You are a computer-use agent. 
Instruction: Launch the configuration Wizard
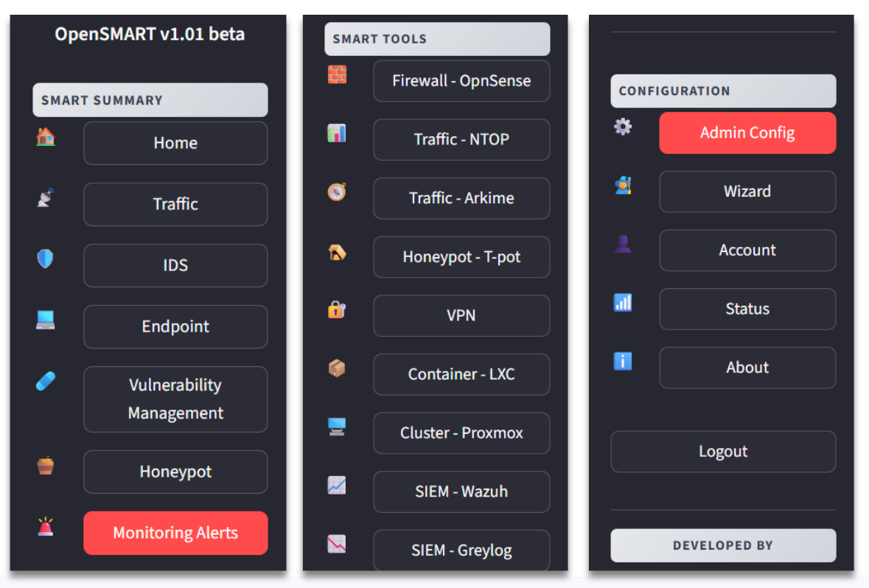747,192
